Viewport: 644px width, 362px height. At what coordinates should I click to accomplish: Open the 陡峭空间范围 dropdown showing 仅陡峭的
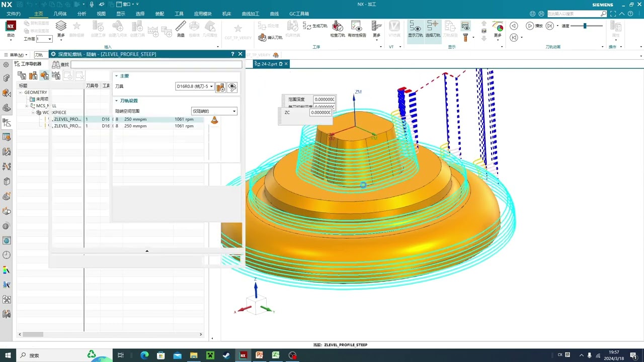pyautogui.click(x=214, y=111)
